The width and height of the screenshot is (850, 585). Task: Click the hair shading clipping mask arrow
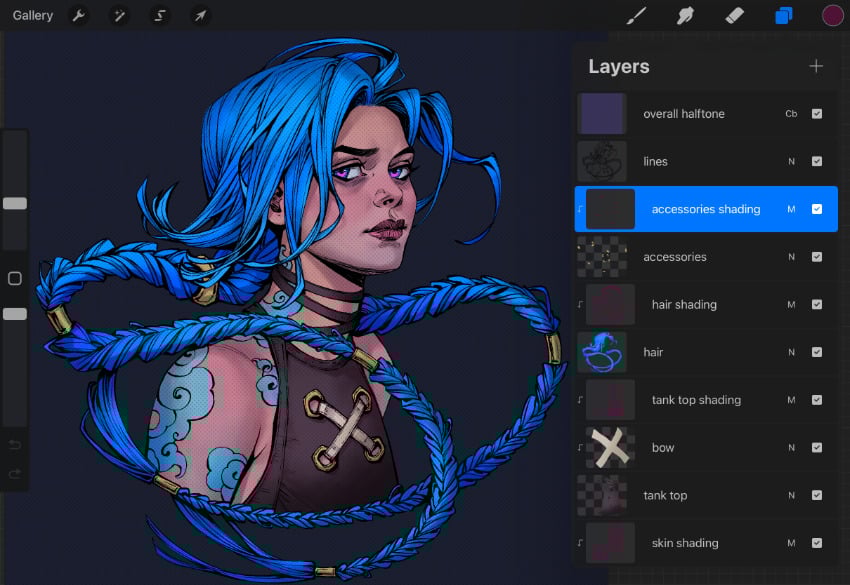pos(580,305)
